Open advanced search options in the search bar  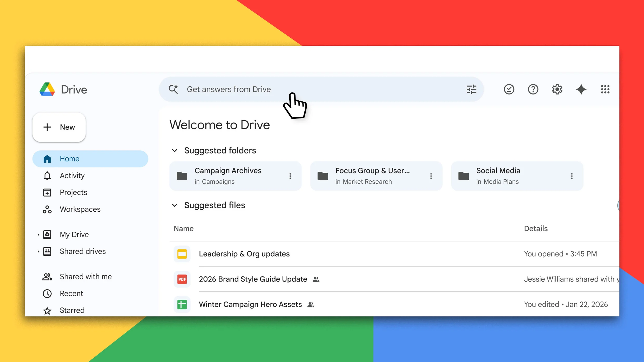pyautogui.click(x=471, y=89)
